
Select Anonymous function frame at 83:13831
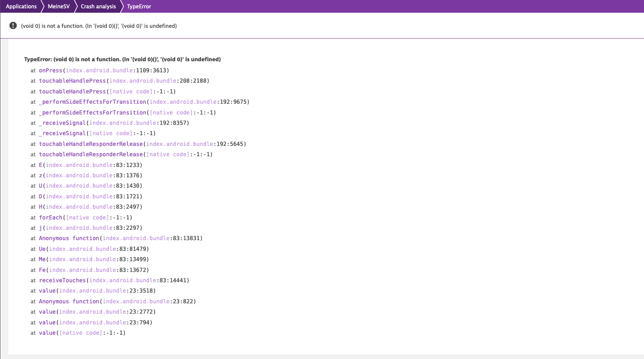[69, 238]
